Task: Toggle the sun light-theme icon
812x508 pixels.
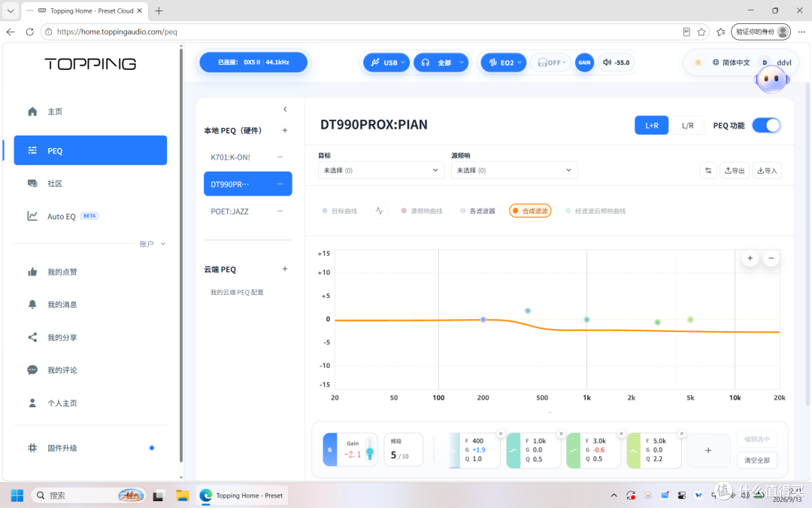Action: (x=698, y=62)
